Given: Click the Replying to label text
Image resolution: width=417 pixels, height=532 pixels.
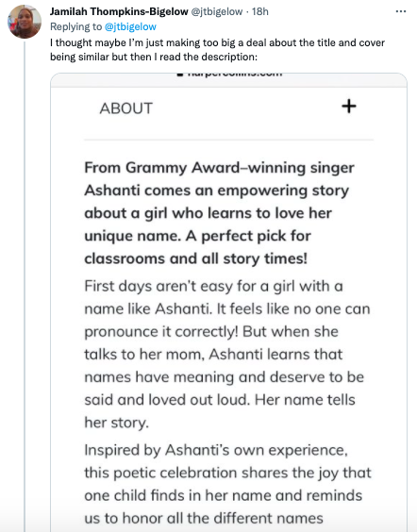Looking at the screenshot, I should point(75,26).
